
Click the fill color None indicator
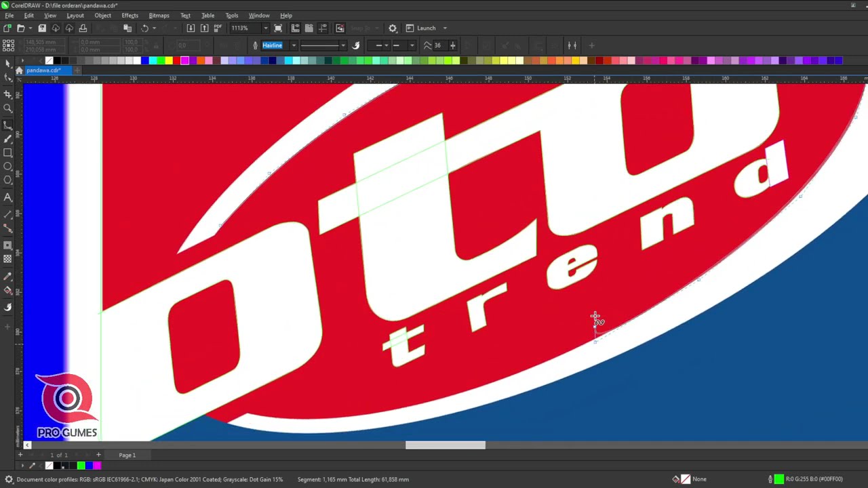(x=686, y=479)
